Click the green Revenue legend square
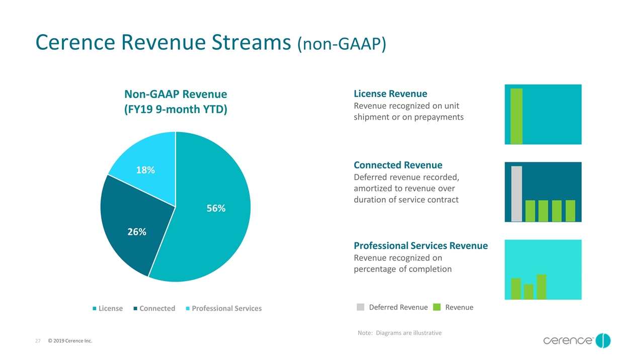Viewport: 644px width, 362px height. (x=436, y=307)
